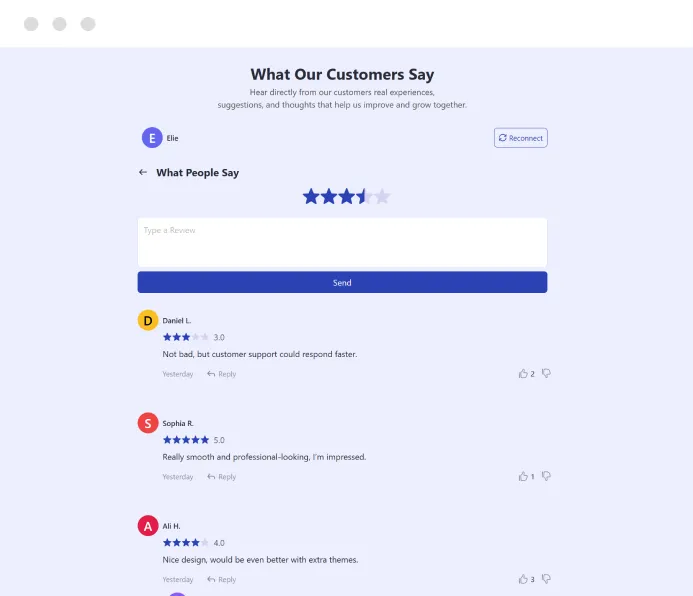
Task: Reply to Ali H.'s review
Action: pos(222,580)
